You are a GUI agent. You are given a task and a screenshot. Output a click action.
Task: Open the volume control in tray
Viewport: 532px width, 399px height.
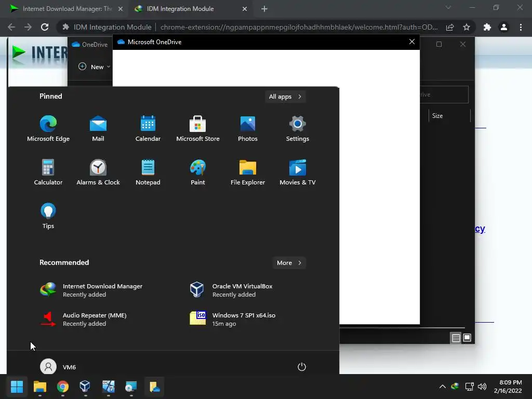[x=482, y=387]
